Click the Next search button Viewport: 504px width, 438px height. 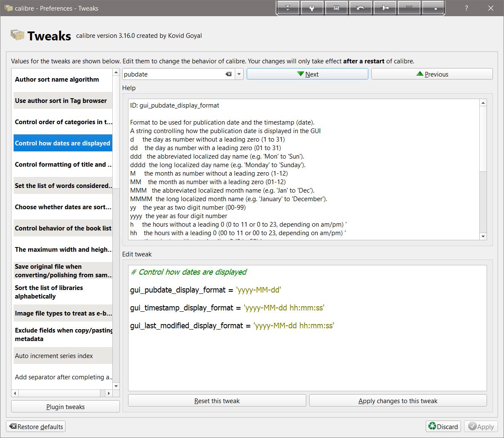tap(307, 74)
